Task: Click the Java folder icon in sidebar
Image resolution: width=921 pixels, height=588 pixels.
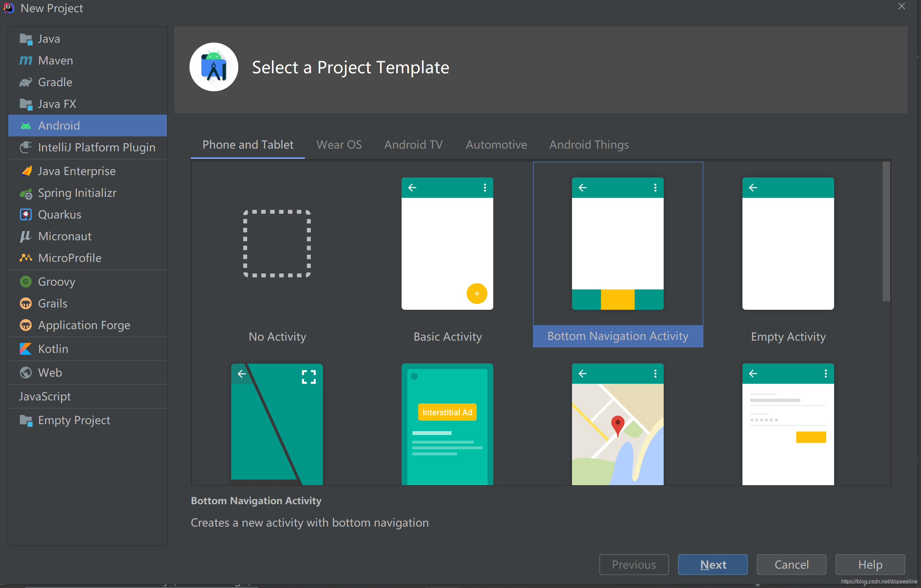Action: 25,39
